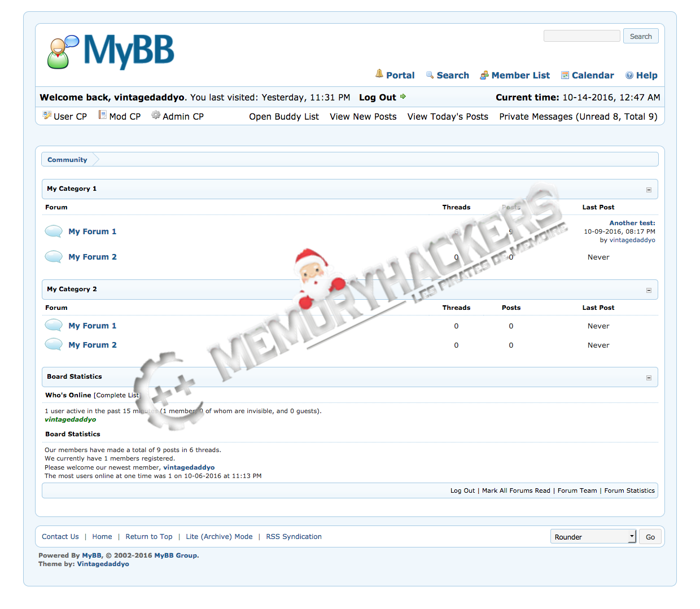The width and height of the screenshot is (700, 609).
Task: Open the Complete List of online users
Action: (117, 395)
